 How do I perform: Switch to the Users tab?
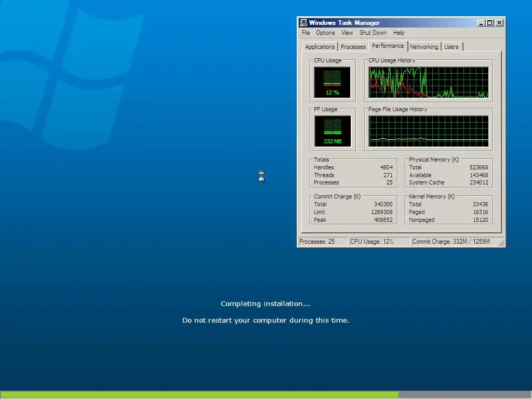[x=451, y=47]
